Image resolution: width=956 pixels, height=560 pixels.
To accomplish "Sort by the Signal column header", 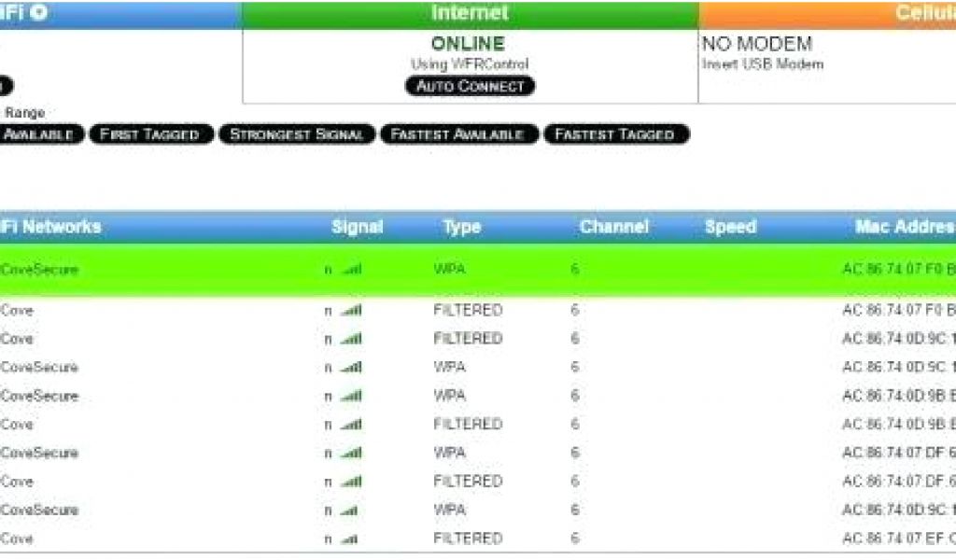I will click(x=357, y=227).
